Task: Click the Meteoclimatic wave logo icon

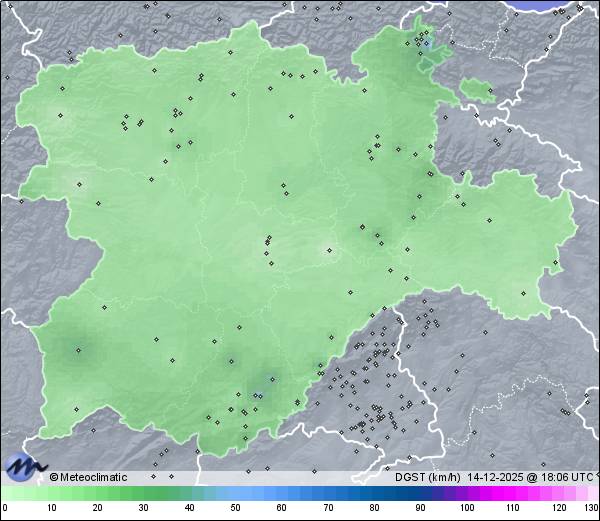Action: pyautogui.click(x=25, y=465)
